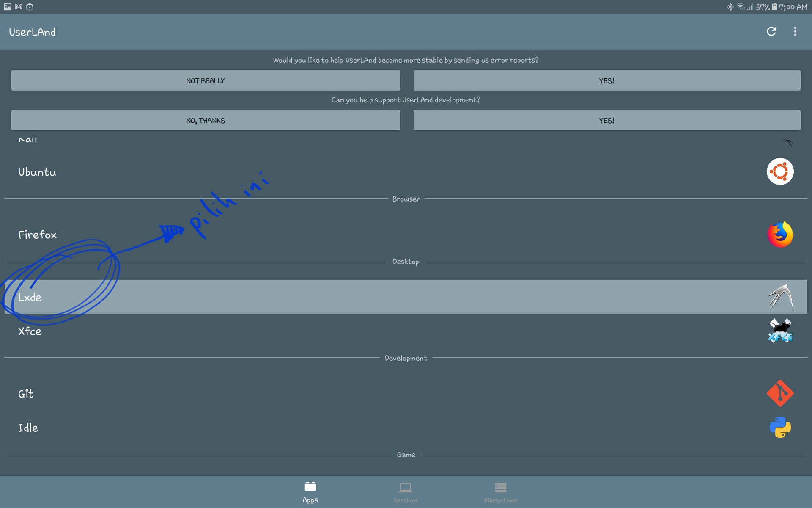Switch to the Sessions tab
Screen dimensions: 812x508
405,492
